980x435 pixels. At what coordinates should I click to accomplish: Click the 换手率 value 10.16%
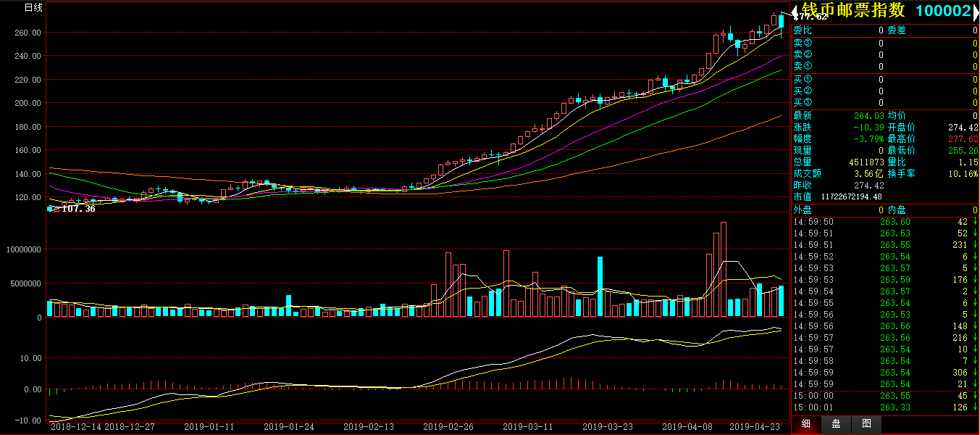pos(963,174)
